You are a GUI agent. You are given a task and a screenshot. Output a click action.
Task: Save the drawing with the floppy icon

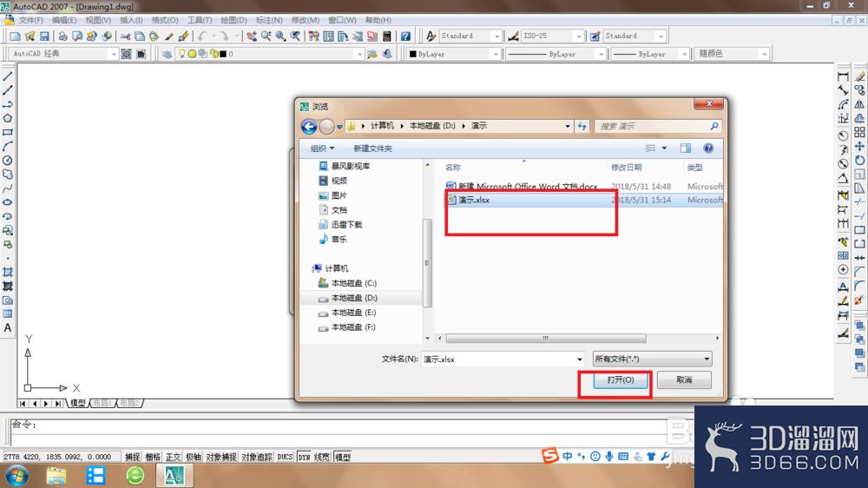tap(44, 36)
